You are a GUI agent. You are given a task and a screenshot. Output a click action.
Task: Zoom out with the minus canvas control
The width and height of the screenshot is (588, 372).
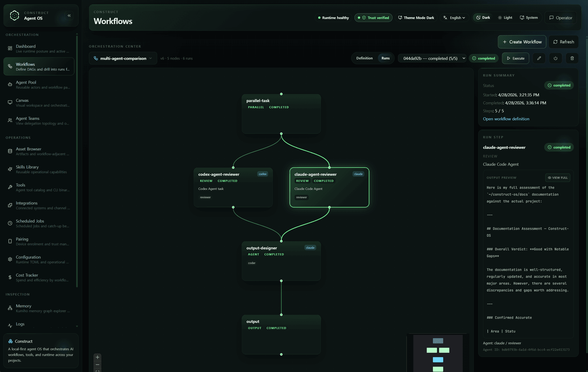tap(97, 365)
